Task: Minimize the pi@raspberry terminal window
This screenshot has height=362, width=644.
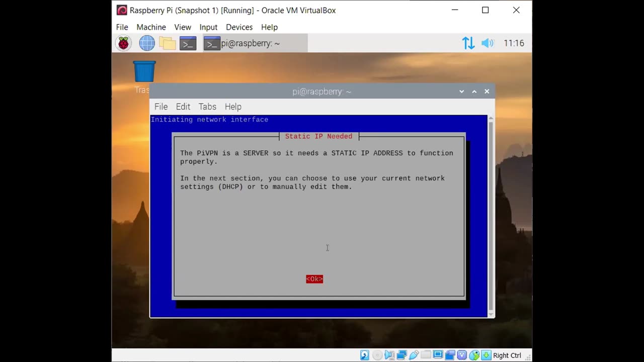Action: coord(461,92)
